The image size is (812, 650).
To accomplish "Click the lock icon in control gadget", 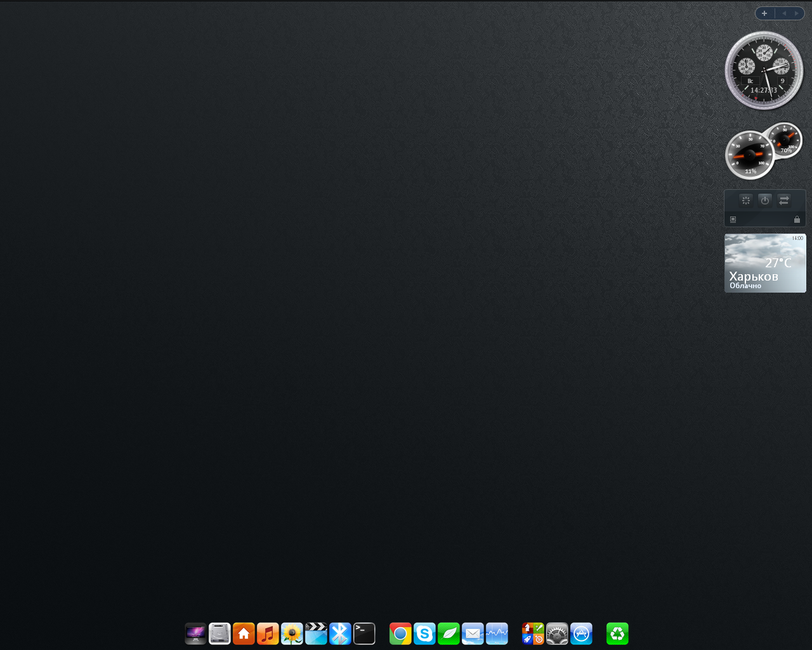I will click(x=797, y=220).
